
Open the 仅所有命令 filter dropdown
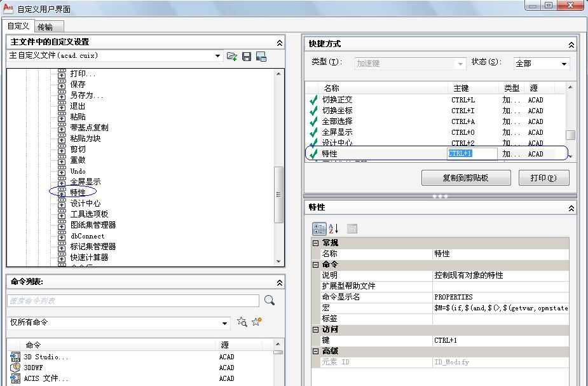(224, 323)
